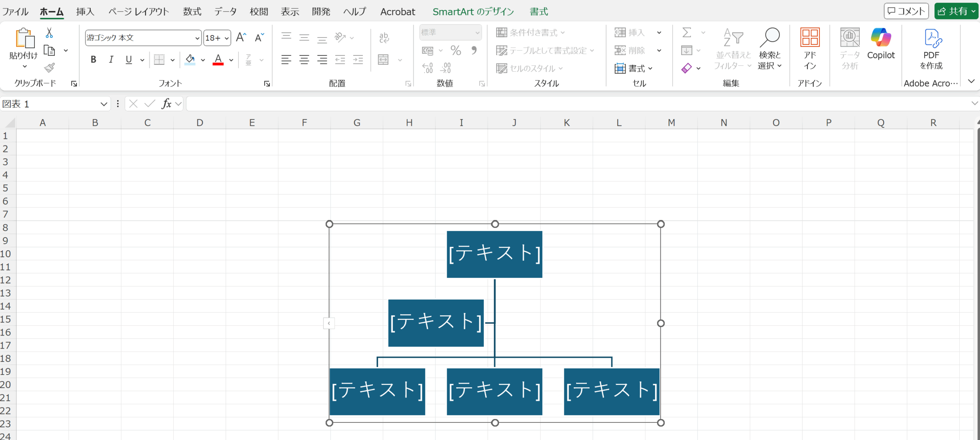
Task: Click the Copy icon
Action: (49, 51)
